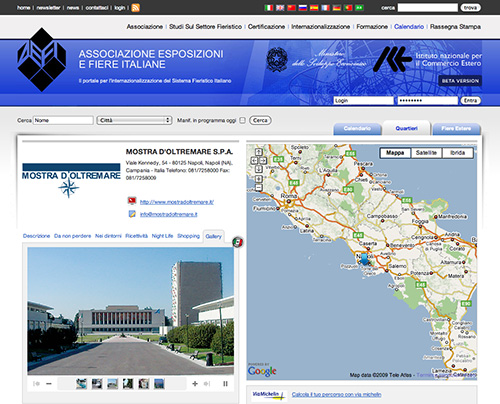Open the Shopping tab

tap(188, 236)
